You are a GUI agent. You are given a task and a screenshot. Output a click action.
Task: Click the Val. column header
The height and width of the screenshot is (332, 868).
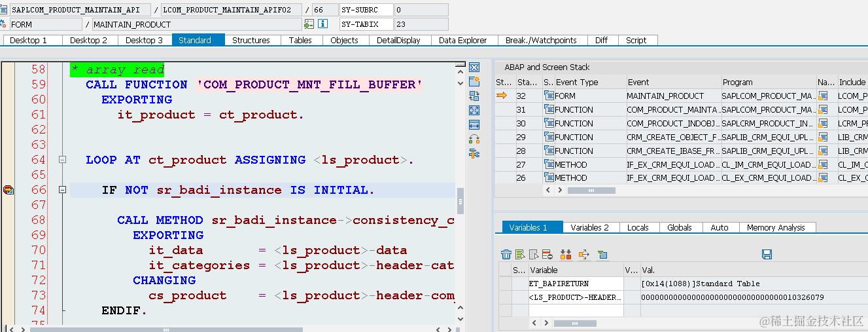tap(754, 270)
